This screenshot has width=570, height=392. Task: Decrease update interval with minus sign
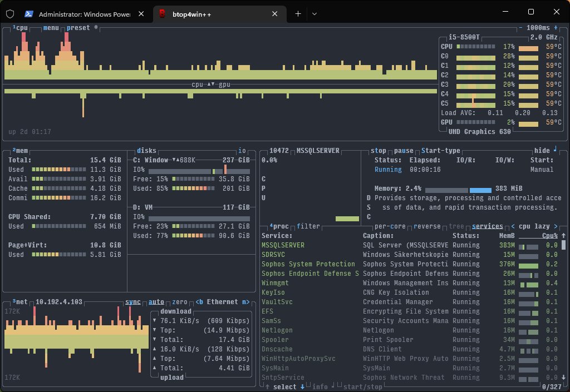click(x=520, y=28)
